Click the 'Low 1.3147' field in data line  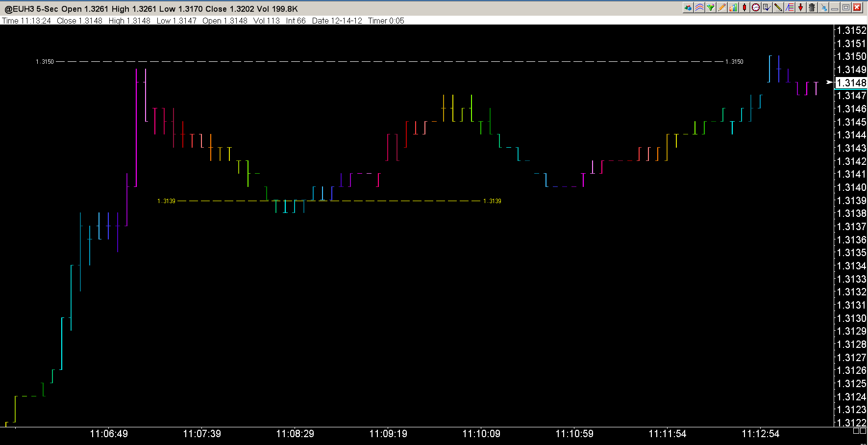coord(176,21)
